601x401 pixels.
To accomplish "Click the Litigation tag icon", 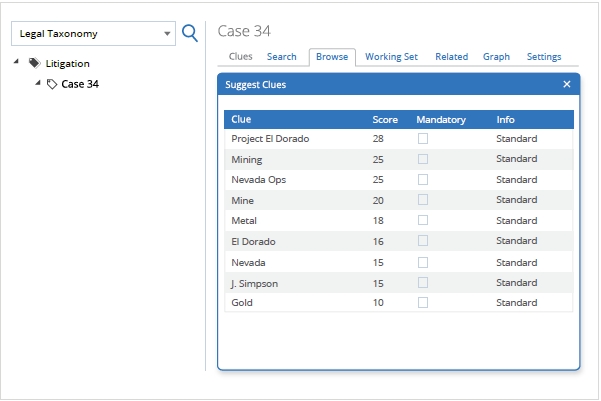I will coord(35,63).
